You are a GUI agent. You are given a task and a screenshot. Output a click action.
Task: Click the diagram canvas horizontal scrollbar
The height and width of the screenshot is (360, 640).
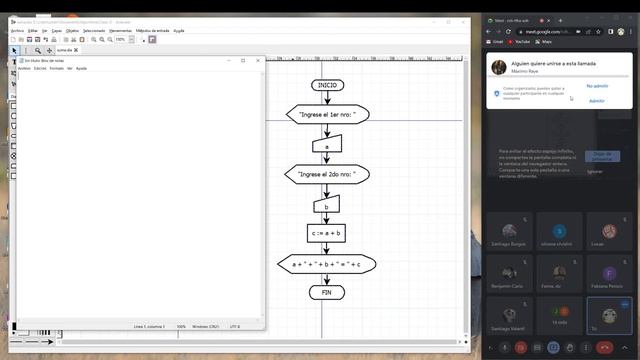(x=259, y=342)
